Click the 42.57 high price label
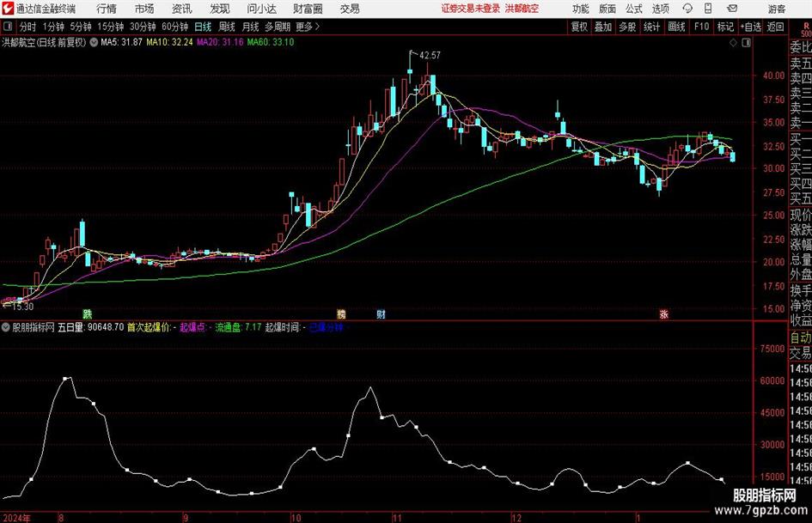The height and width of the screenshot is (523, 812). click(x=430, y=55)
